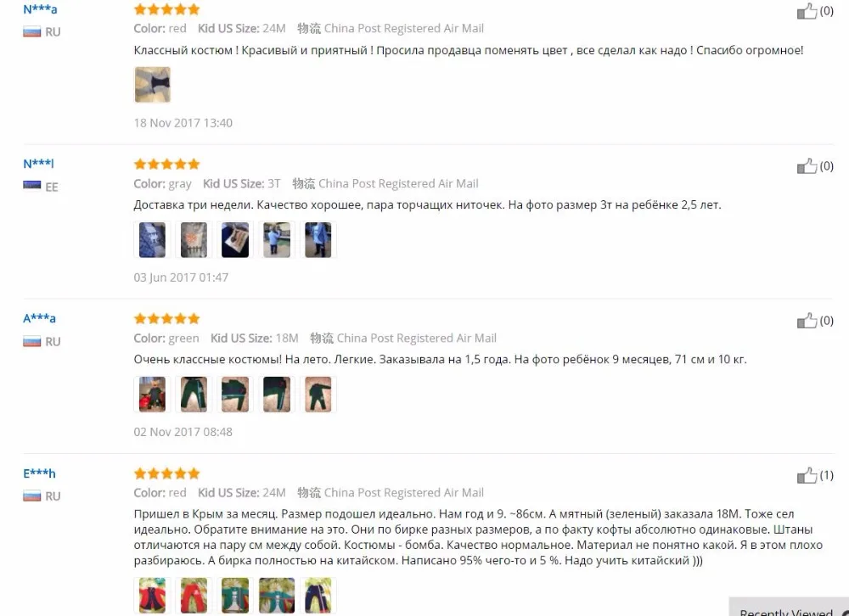Open reviewer profile N***l
This screenshot has width=849, height=616.
(38, 164)
